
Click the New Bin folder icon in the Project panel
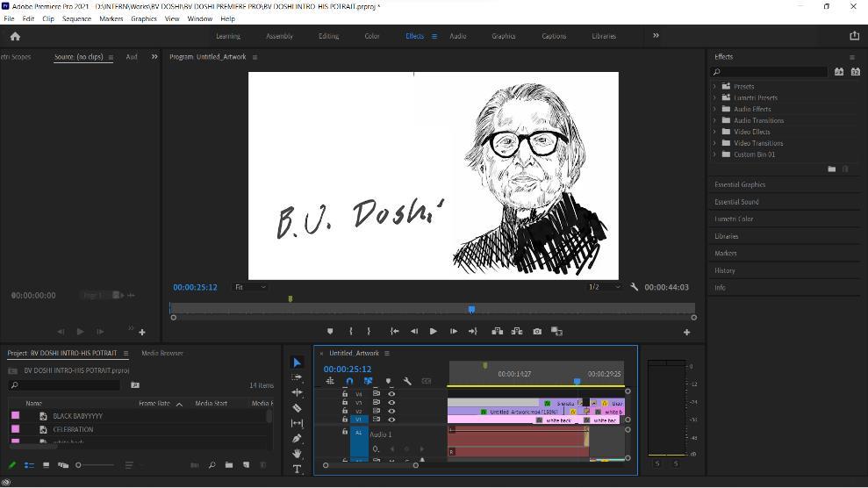[229, 465]
